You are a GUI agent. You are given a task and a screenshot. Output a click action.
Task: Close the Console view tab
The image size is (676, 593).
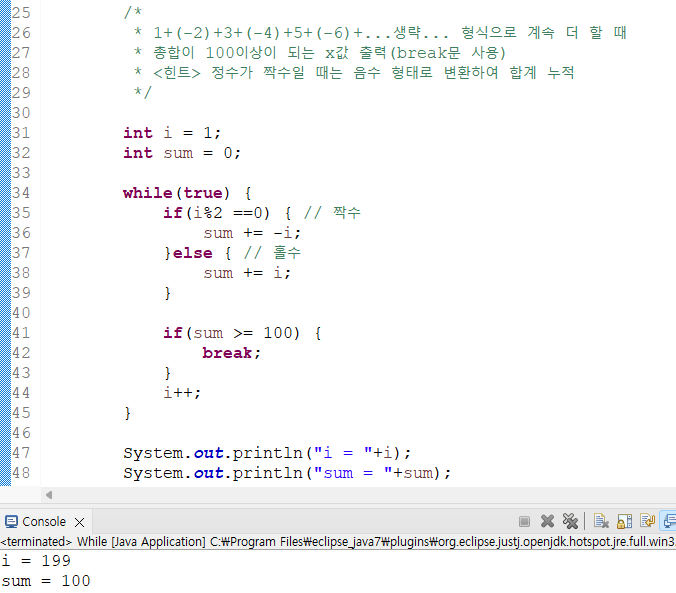(x=79, y=522)
